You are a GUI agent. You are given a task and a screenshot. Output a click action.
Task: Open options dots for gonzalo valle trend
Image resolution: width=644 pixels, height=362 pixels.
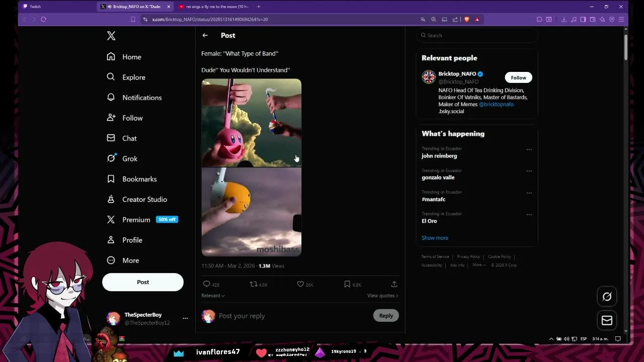pos(529,171)
